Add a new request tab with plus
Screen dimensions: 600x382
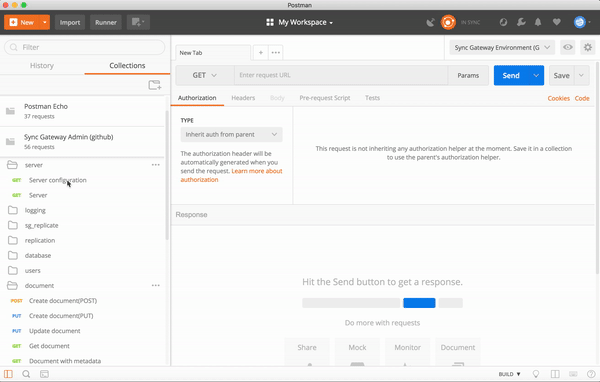coord(261,52)
